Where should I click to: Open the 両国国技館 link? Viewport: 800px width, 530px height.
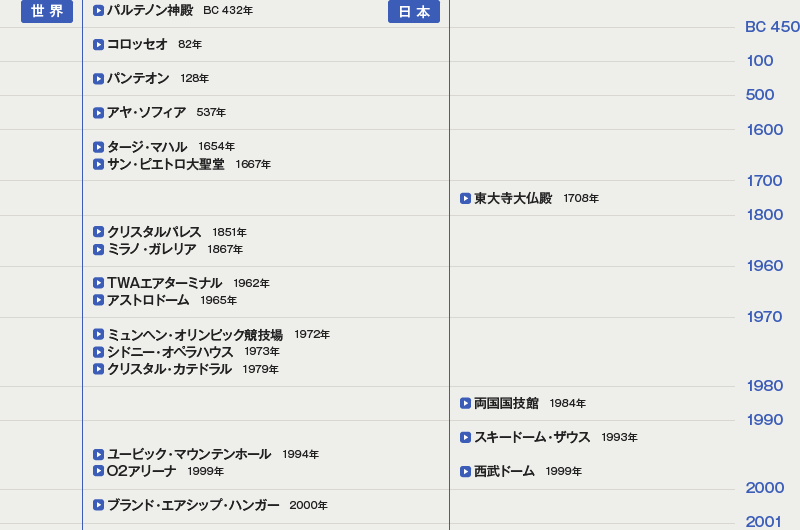(x=506, y=403)
